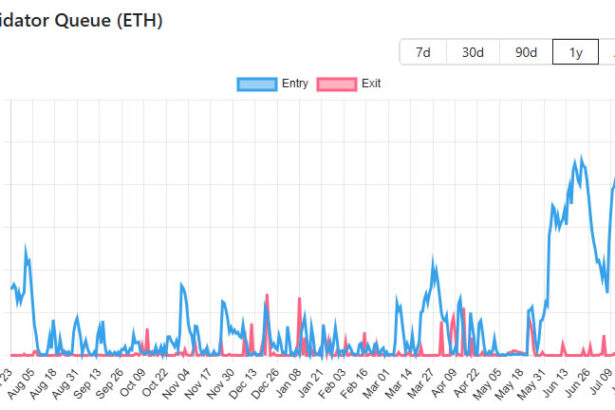Click the pink Exit spike near Dec 26

click(x=267, y=296)
